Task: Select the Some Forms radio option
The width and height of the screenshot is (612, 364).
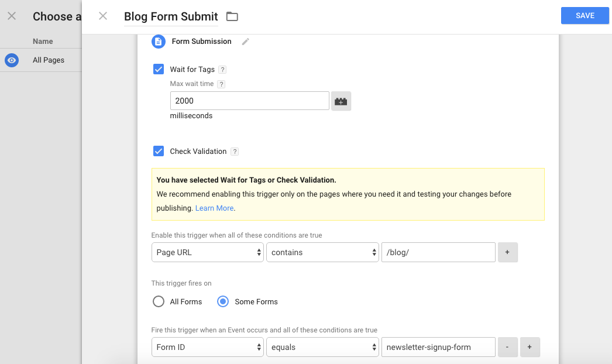Action: pos(223,301)
